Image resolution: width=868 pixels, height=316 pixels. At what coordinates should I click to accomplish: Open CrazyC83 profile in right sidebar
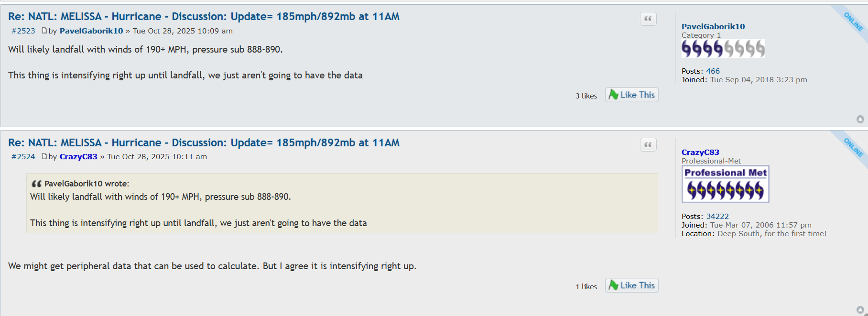tap(700, 152)
